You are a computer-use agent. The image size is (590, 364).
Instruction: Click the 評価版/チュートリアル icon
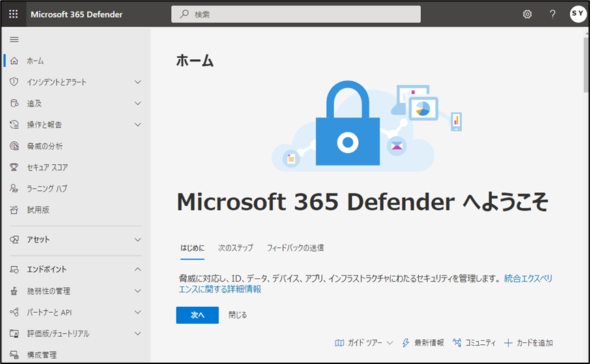tap(14, 333)
